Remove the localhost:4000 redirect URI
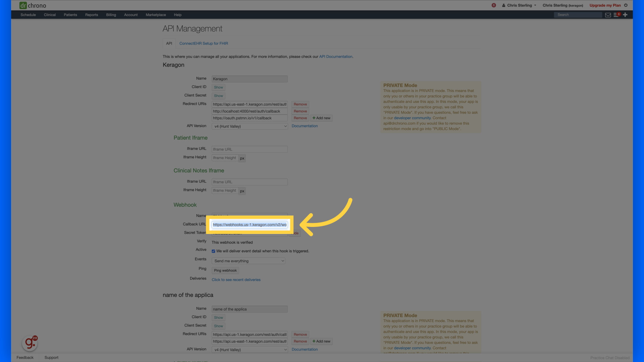644x362 pixels. (300, 111)
